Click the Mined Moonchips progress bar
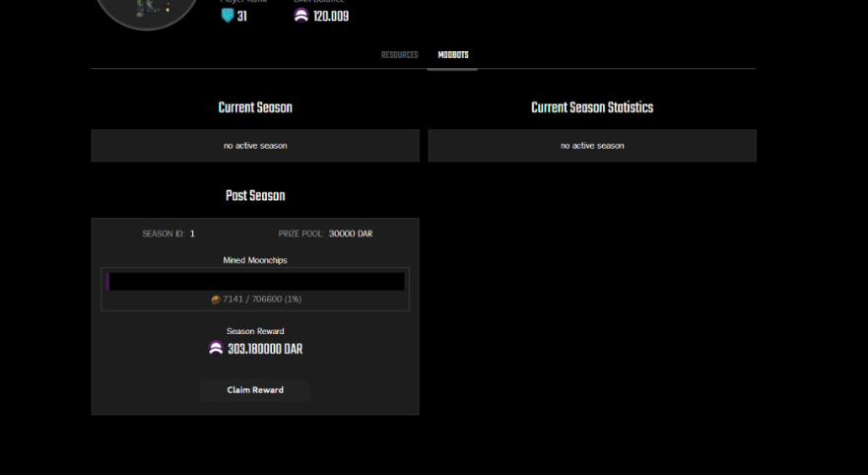 point(255,281)
